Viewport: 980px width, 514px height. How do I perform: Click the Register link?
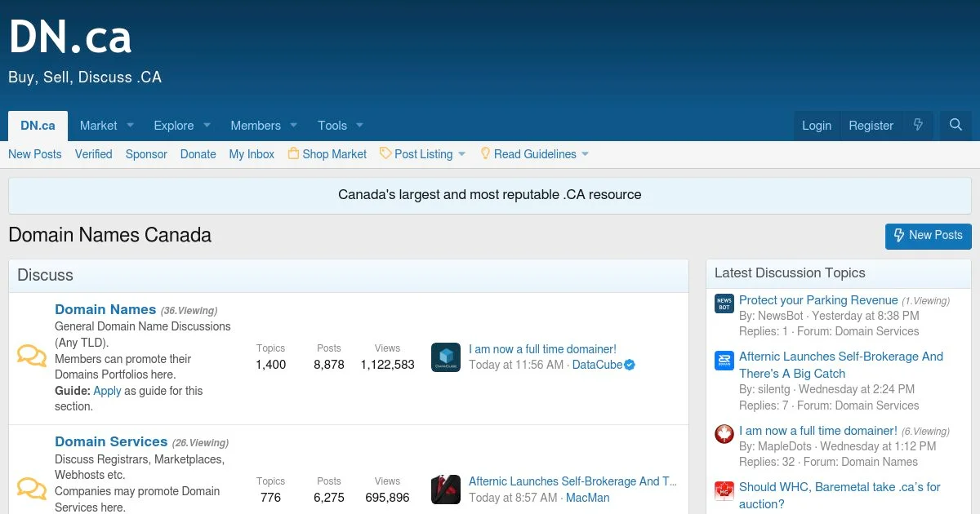click(x=871, y=126)
